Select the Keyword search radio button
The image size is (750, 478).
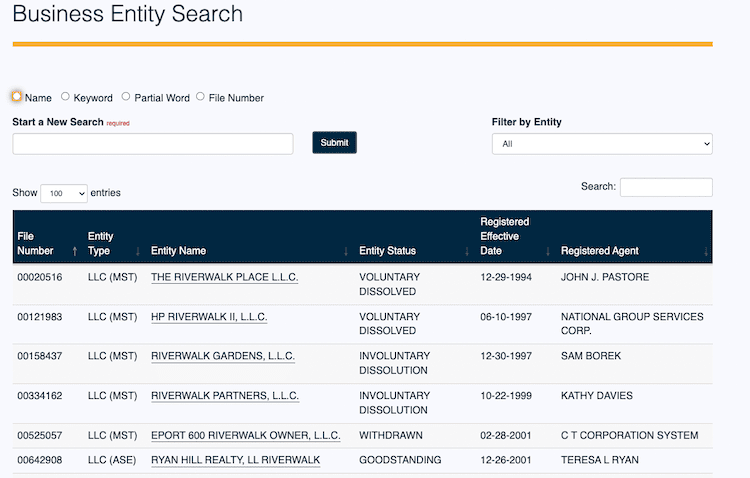click(66, 97)
